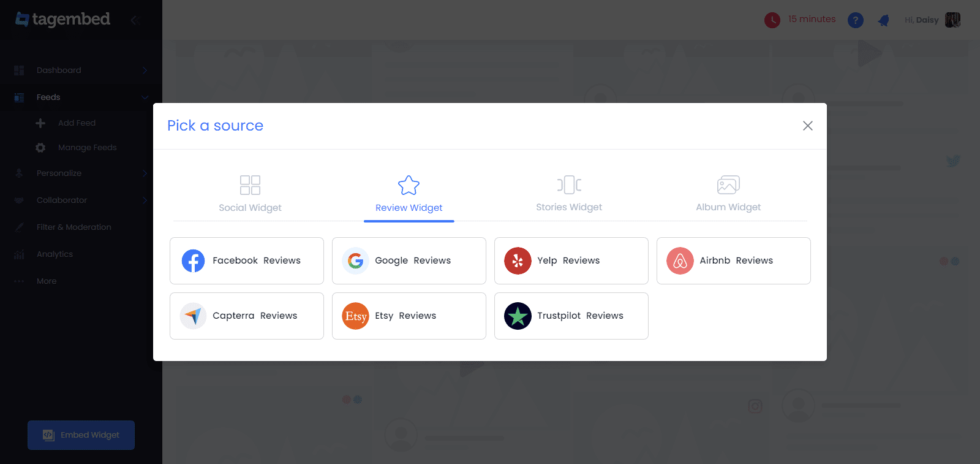980x464 pixels.
Task: Switch to the Album Widget tab
Action: coord(728,194)
